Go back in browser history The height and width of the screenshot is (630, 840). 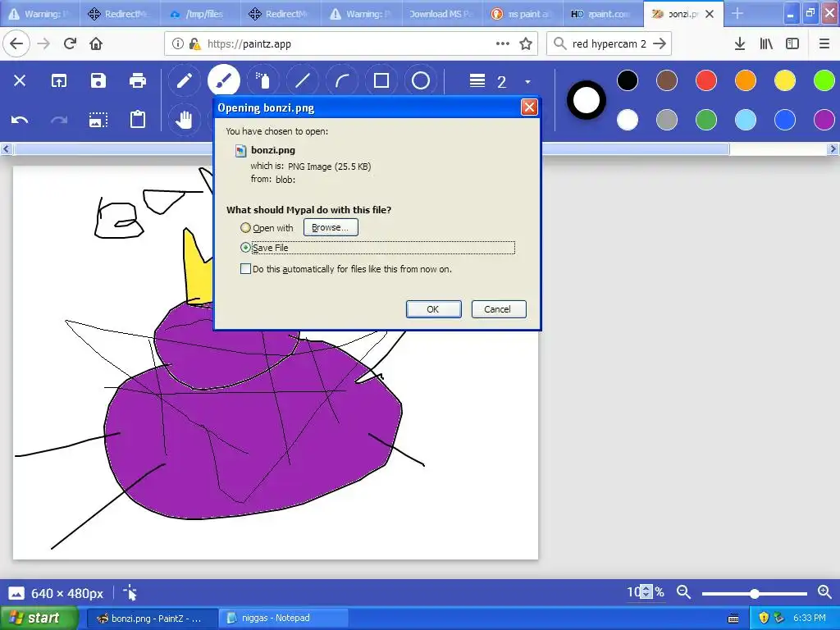[x=16, y=44]
